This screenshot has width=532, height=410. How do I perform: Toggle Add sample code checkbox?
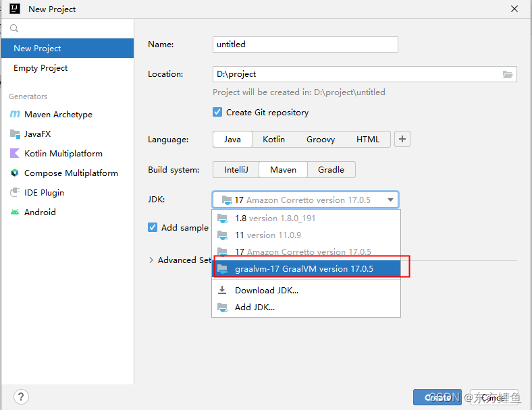[x=153, y=227]
